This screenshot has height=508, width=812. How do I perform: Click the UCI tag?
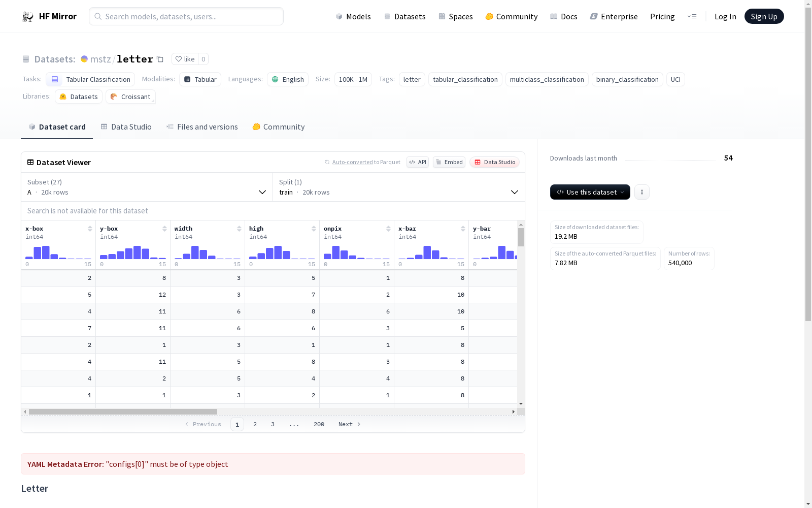(x=675, y=79)
